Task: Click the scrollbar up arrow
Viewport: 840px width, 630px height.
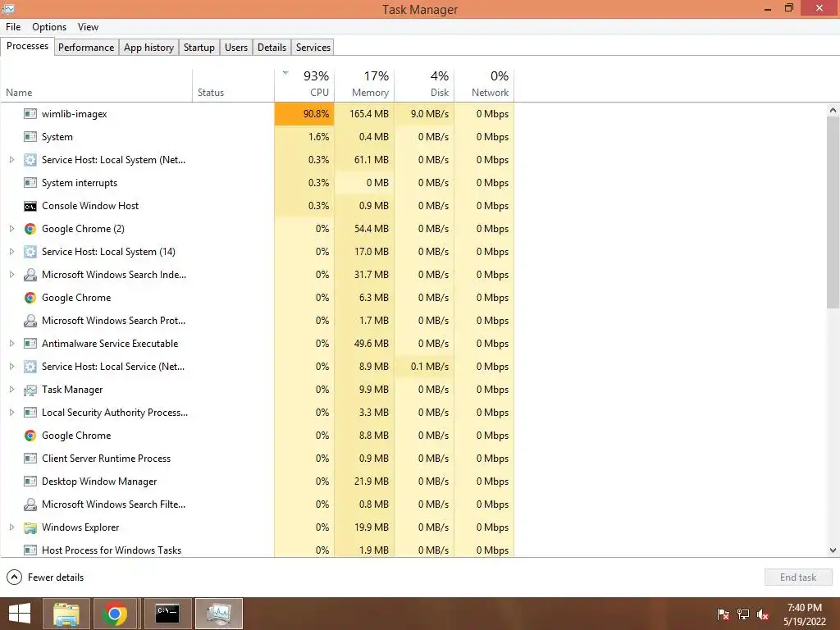Action: [833, 110]
